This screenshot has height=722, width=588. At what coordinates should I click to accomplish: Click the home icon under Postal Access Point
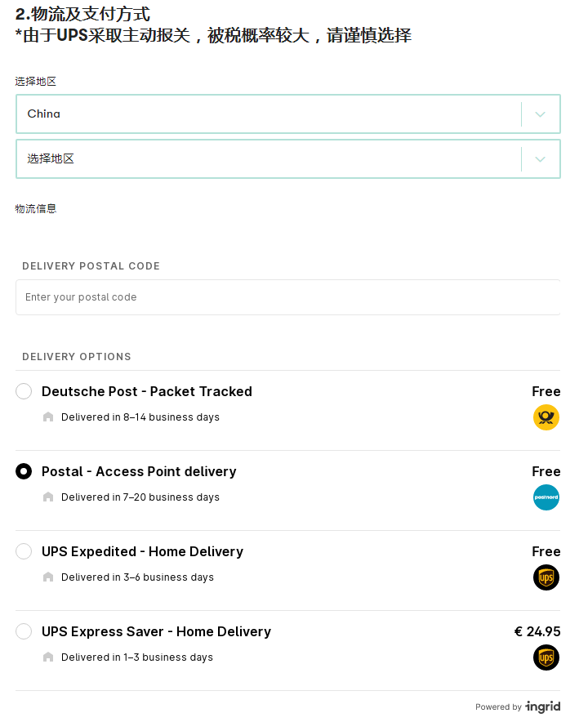coord(48,497)
